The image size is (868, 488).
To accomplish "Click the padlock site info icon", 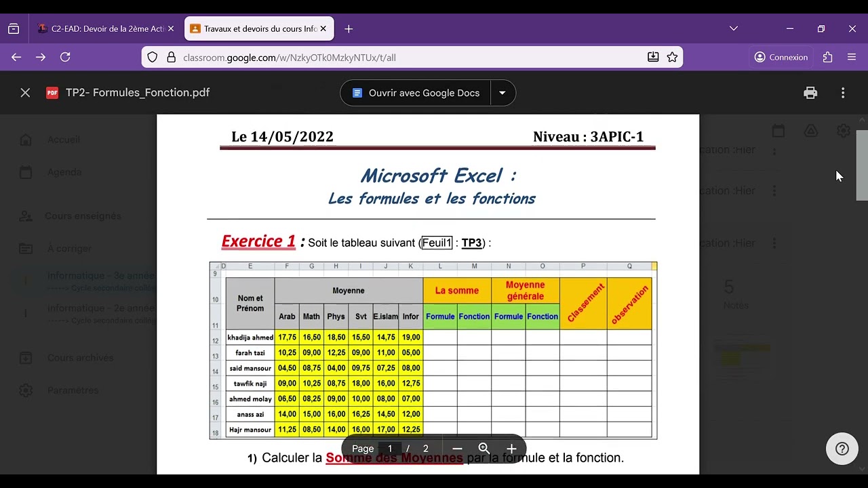I will [x=171, y=58].
